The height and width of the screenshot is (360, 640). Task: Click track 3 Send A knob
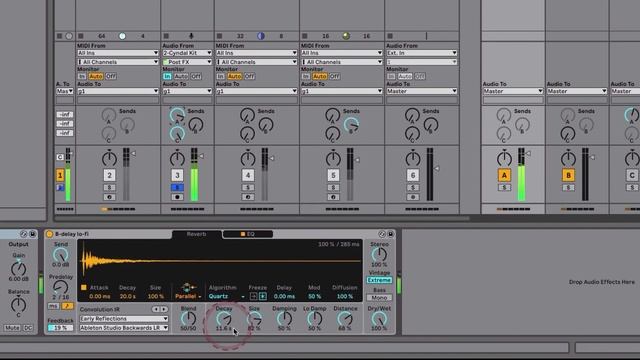click(177, 116)
